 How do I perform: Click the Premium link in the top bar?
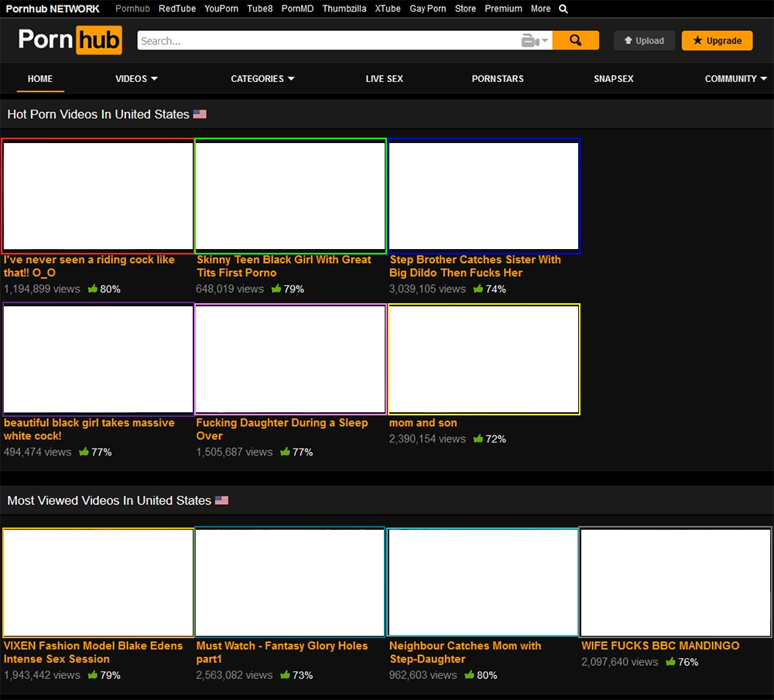pyautogui.click(x=503, y=9)
